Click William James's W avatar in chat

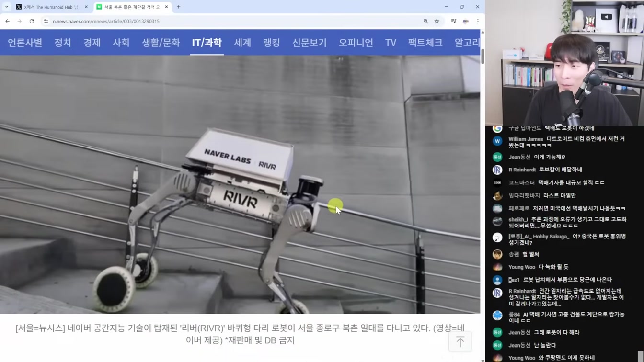point(497,141)
